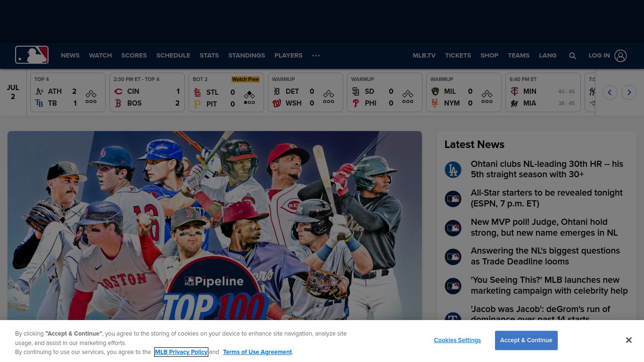
Task: Click MLB logo beside Trade Deadline headline
Action: [453, 257]
